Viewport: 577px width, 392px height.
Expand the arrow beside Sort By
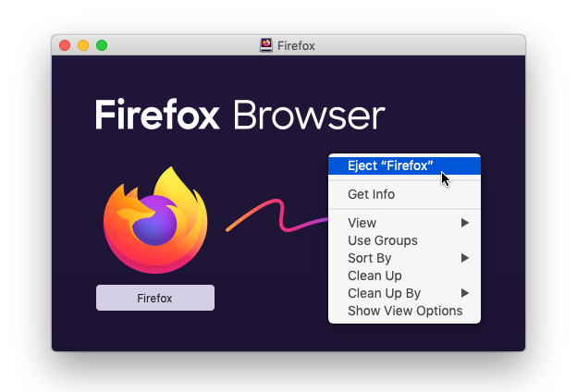(x=466, y=258)
